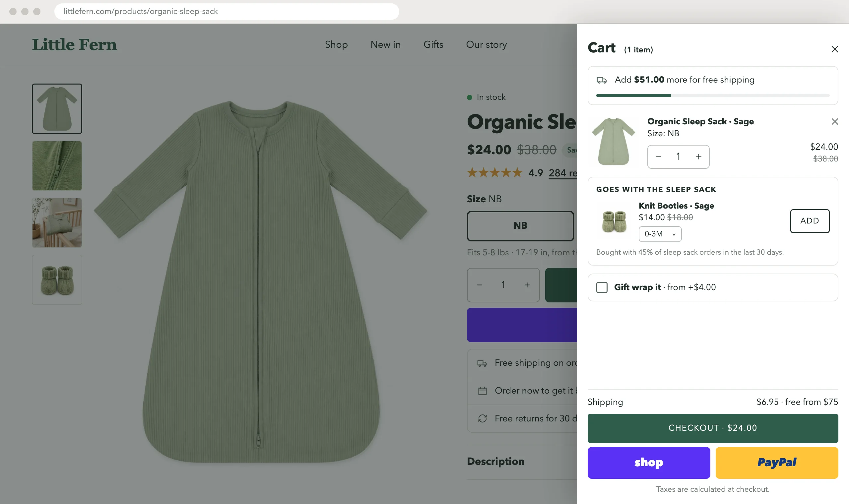Open the 284 reviews link

tap(562, 173)
